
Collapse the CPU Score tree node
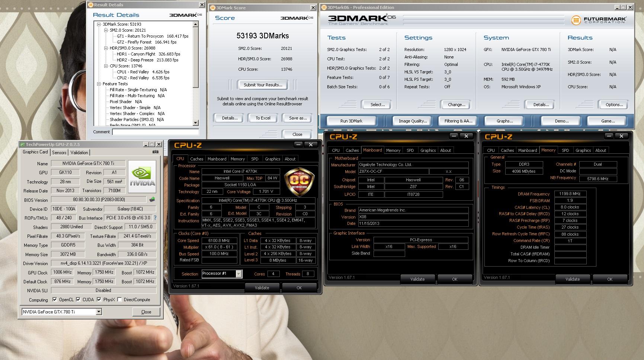pos(106,66)
